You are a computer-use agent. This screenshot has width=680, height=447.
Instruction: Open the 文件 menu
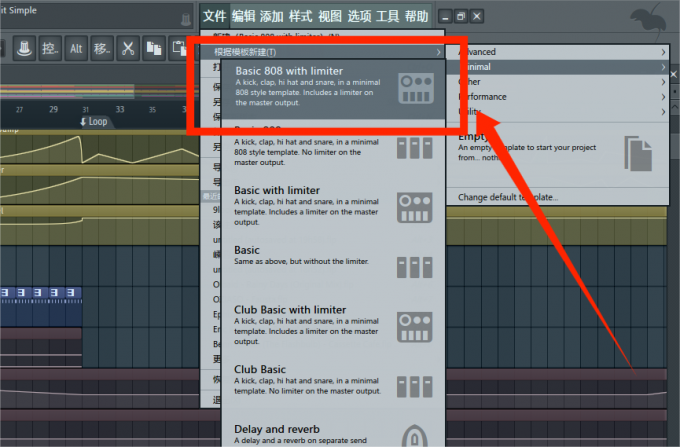tap(215, 16)
